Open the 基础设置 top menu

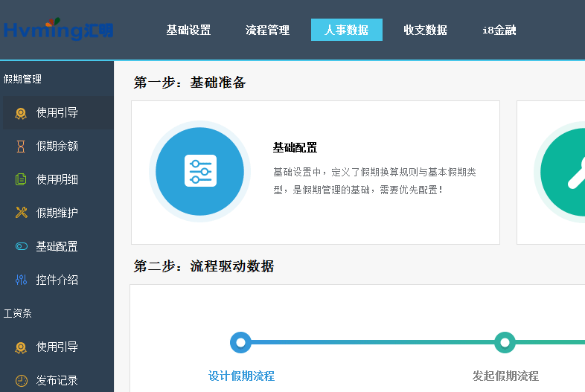pyautogui.click(x=188, y=30)
